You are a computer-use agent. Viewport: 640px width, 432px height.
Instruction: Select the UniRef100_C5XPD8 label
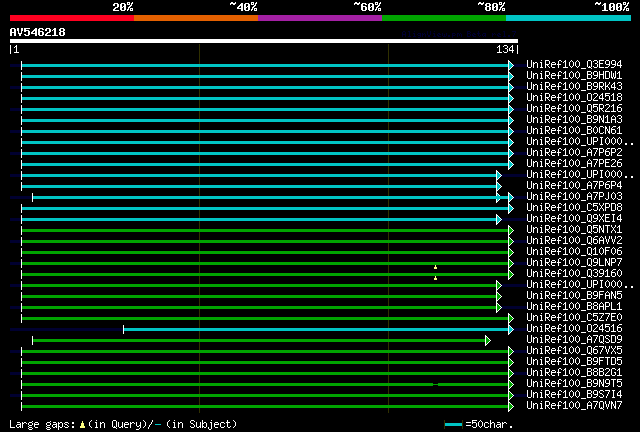574,207
